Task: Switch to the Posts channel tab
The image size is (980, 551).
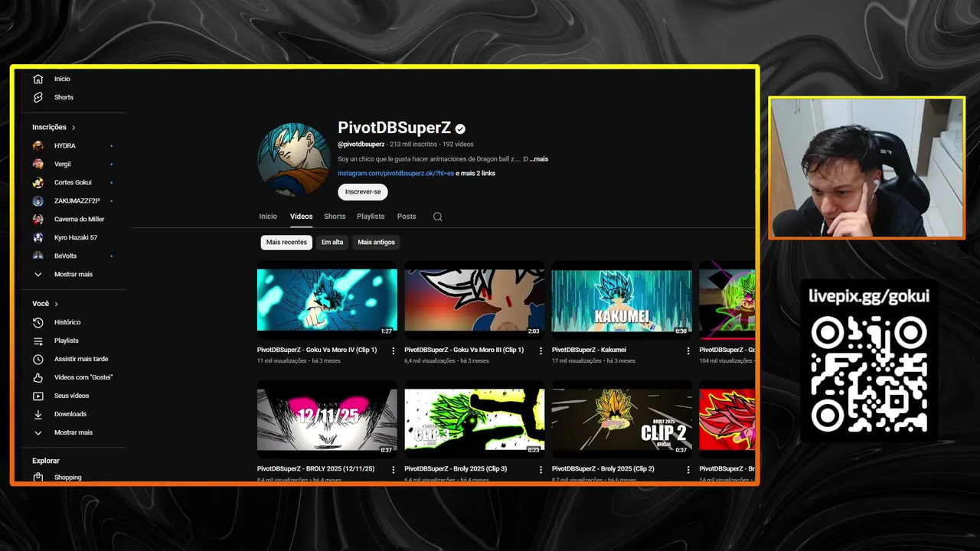Action: click(407, 217)
